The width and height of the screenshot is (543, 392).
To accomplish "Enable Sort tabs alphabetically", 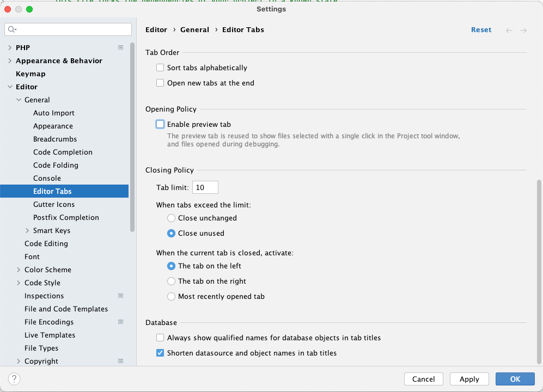I will [x=160, y=68].
